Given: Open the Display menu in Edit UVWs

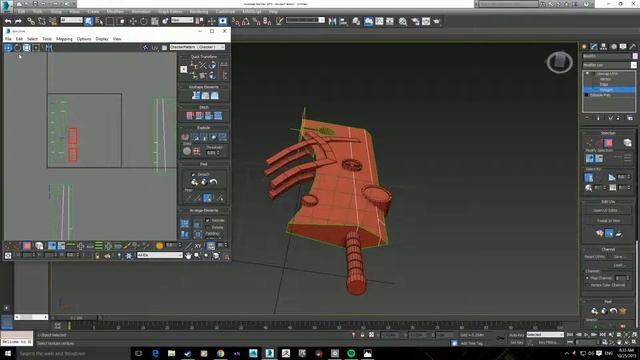Looking at the screenshot, I should 102,39.
